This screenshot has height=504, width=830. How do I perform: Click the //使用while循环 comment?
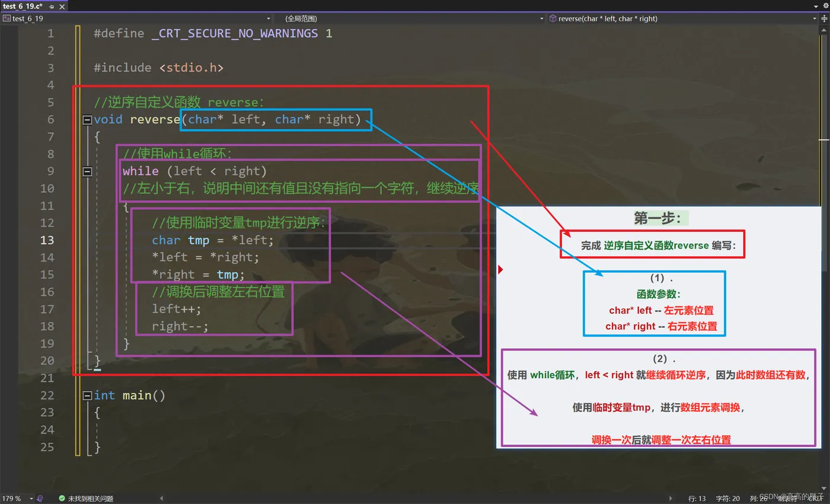click(178, 154)
